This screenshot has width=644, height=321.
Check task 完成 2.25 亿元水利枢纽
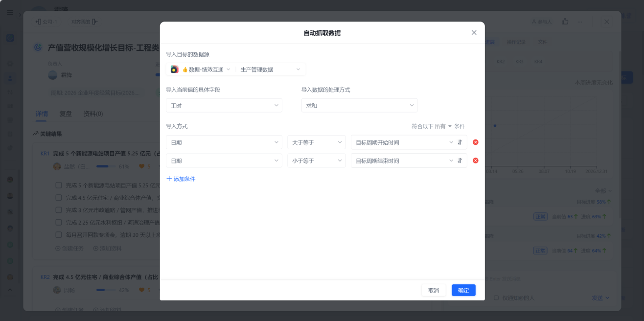[x=58, y=222]
